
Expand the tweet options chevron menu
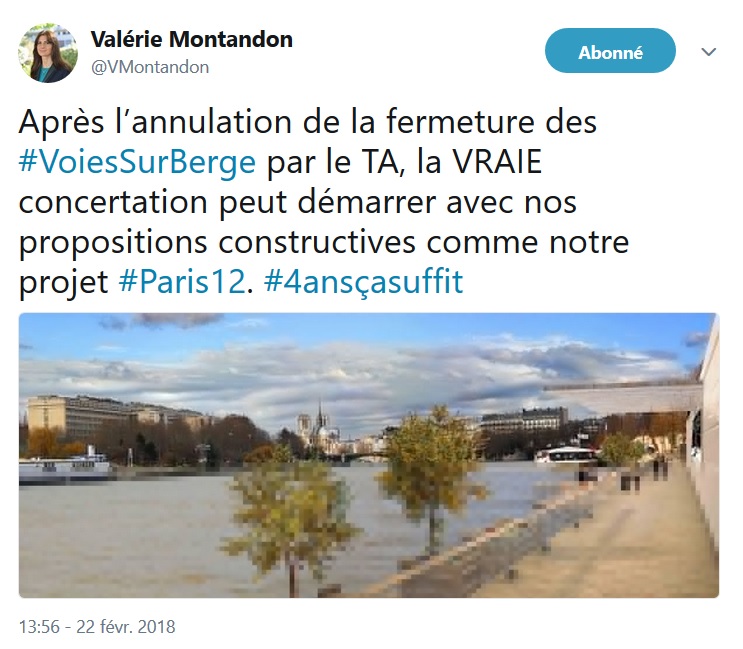coord(708,52)
